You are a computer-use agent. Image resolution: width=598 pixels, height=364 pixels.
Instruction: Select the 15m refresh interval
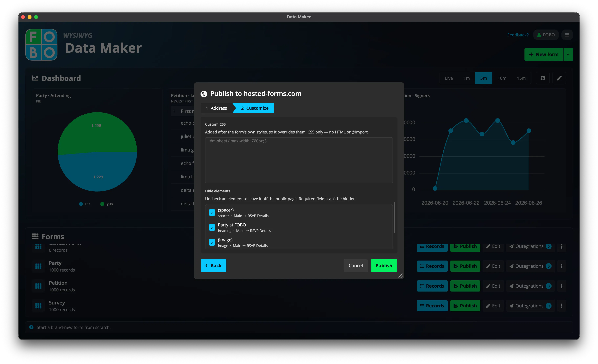[x=521, y=78]
